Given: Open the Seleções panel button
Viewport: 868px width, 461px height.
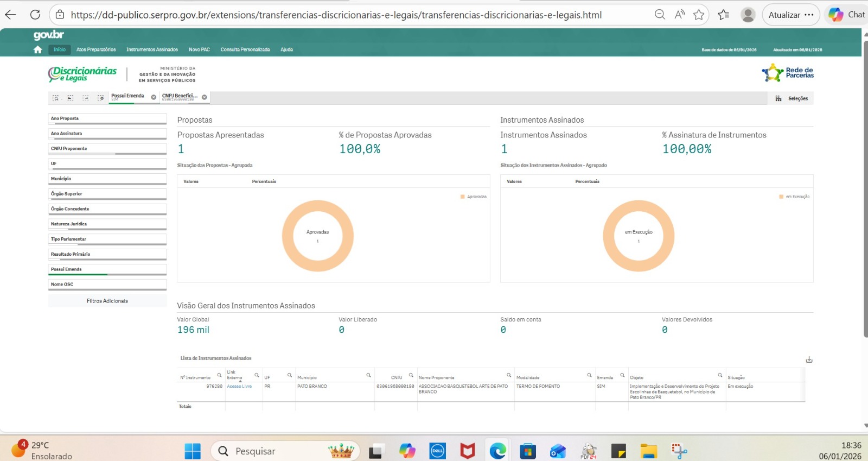Looking at the screenshot, I should coord(793,98).
